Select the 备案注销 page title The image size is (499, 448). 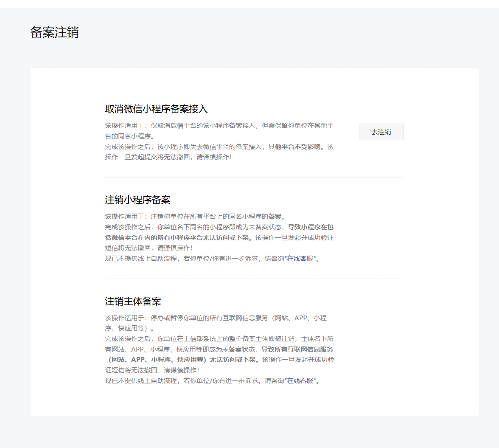pyautogui.click(x=54, y=32)
